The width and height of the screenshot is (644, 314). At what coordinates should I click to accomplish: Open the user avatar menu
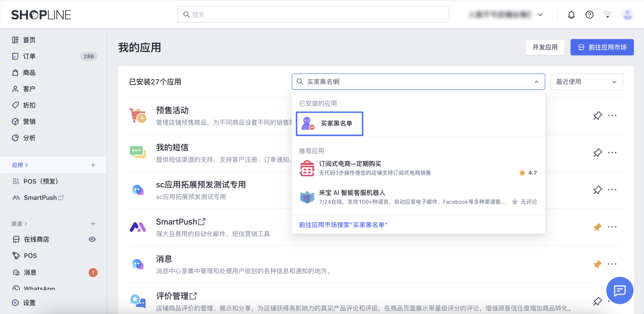tap(627, 15)
